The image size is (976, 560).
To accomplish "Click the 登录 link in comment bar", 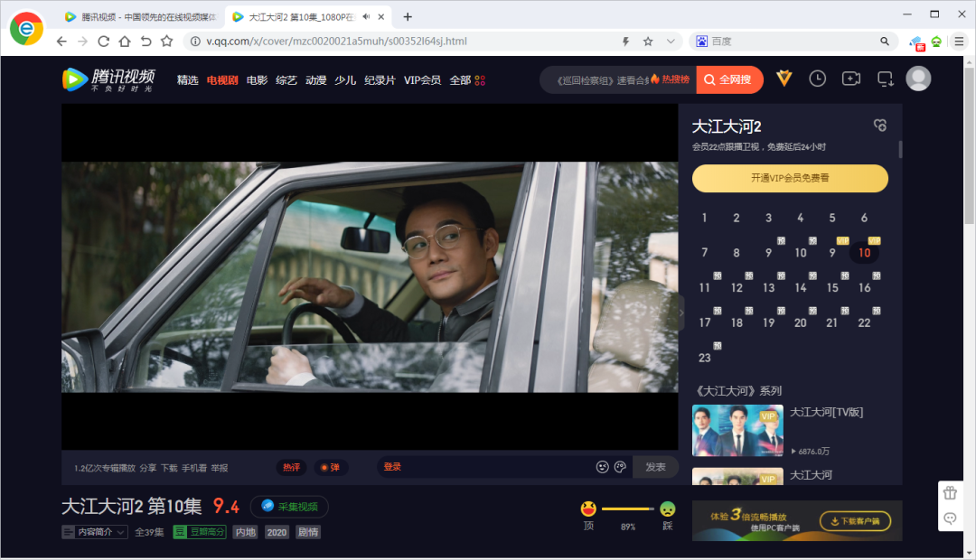I will tap(392, 467).
